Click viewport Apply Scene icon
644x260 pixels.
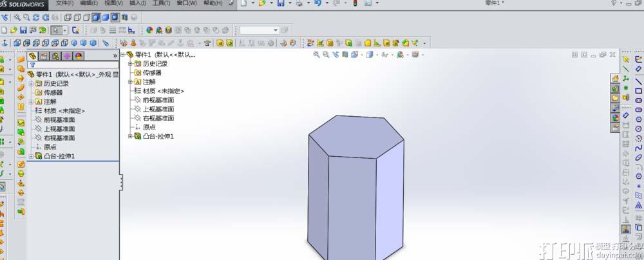pyautogui.click(x=417, y=54)
